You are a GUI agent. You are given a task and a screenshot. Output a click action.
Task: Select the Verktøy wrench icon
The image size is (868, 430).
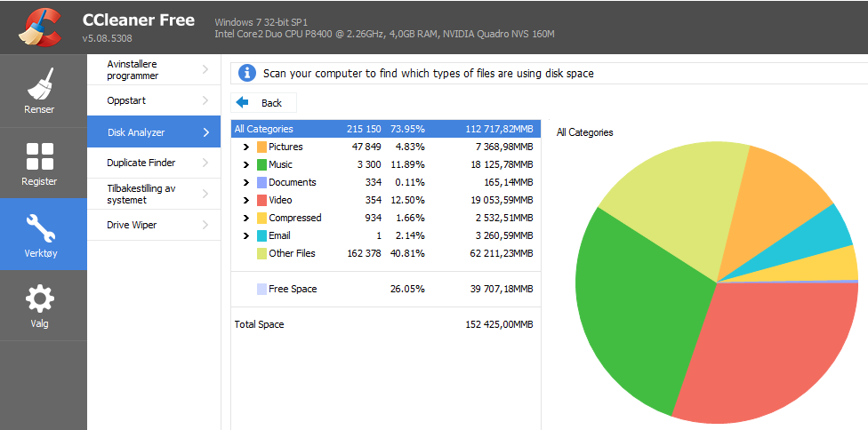40,228
